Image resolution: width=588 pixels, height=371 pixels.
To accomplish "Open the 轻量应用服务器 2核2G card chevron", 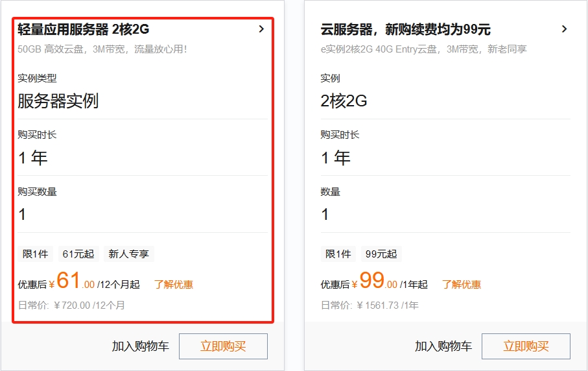I will click(x=261, y=29).
